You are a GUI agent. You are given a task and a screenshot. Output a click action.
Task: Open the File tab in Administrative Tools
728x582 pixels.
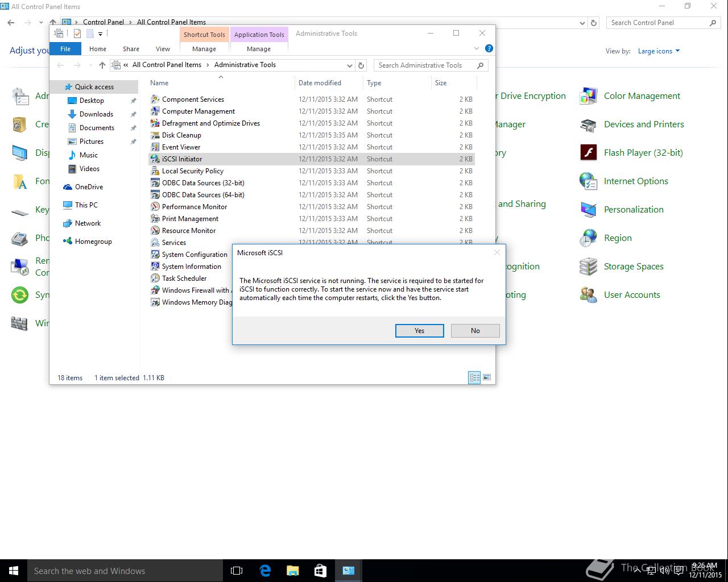point(65,49)
